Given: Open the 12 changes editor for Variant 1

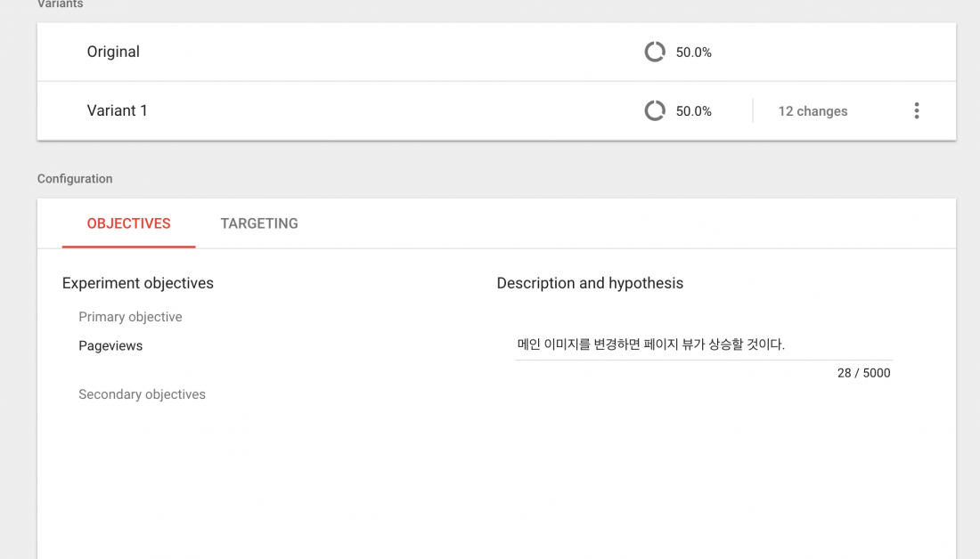Looking at the screenshot, I should [x=813, y=110].
